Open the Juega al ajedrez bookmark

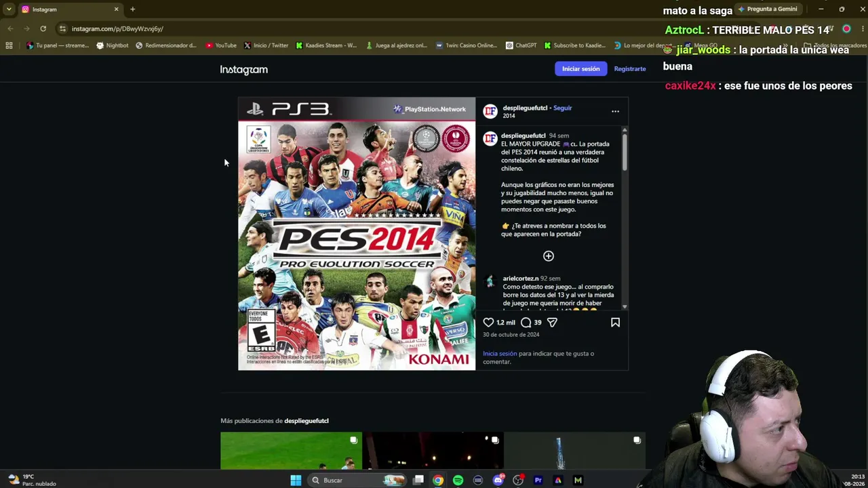397,45
